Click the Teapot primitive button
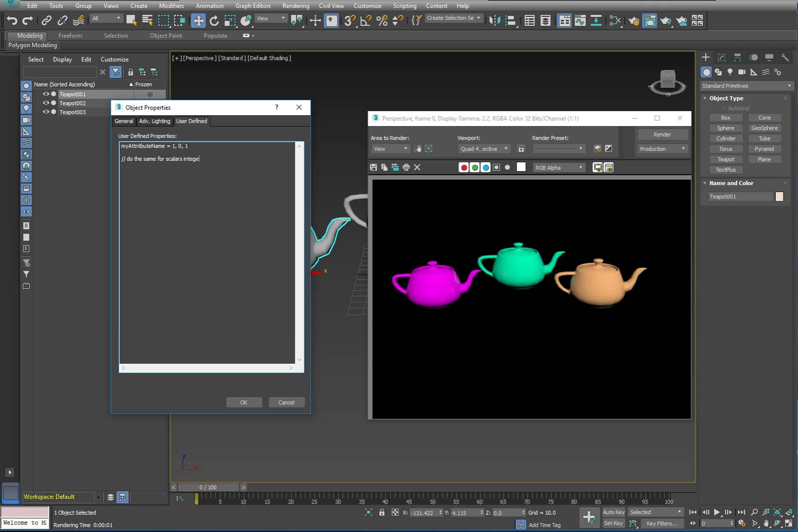 (x=726, y=159)
